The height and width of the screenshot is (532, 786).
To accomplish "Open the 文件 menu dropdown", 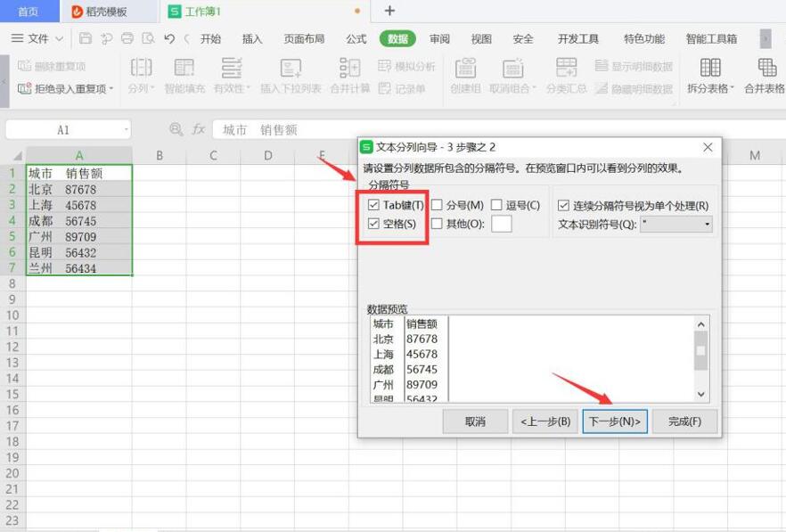I will 37,38.
